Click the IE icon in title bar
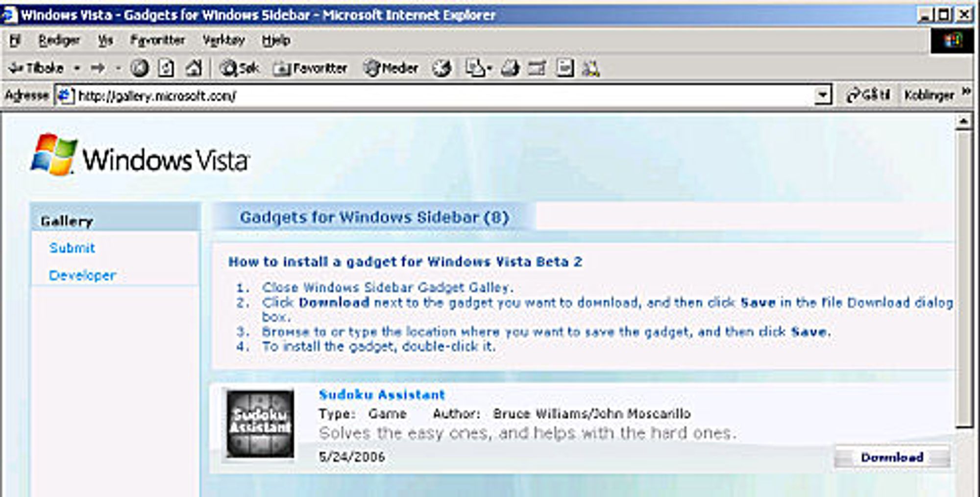 click(x=10, y=15)
